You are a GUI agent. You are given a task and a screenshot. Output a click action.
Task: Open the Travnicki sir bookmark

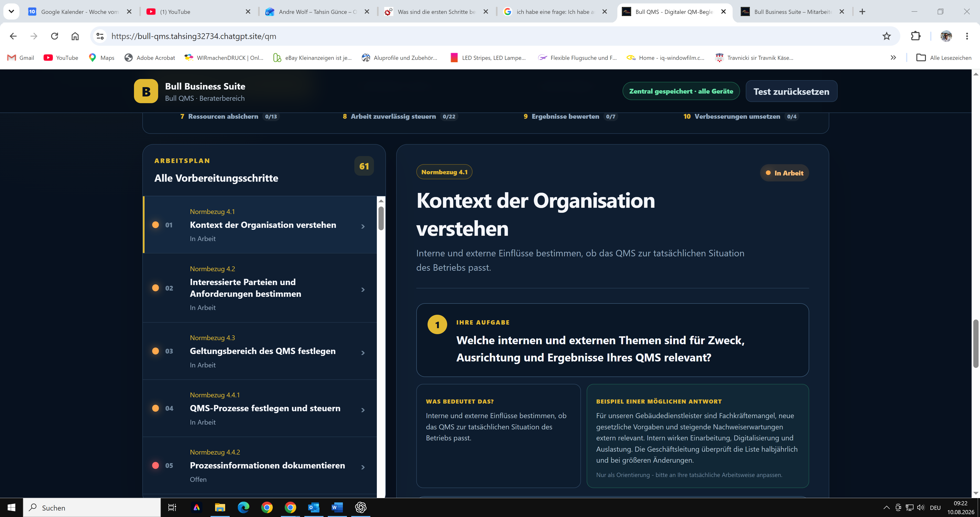[x=754, y=57]
